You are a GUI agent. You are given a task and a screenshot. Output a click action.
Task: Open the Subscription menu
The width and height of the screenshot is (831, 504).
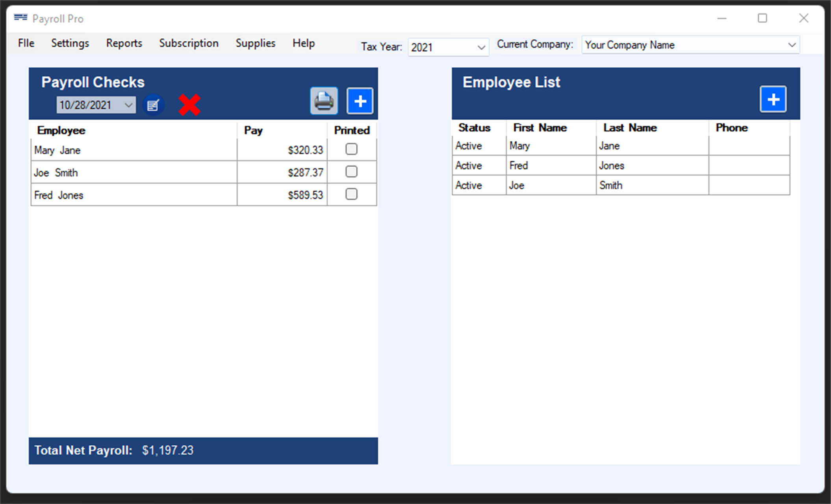tap(189, 43)
